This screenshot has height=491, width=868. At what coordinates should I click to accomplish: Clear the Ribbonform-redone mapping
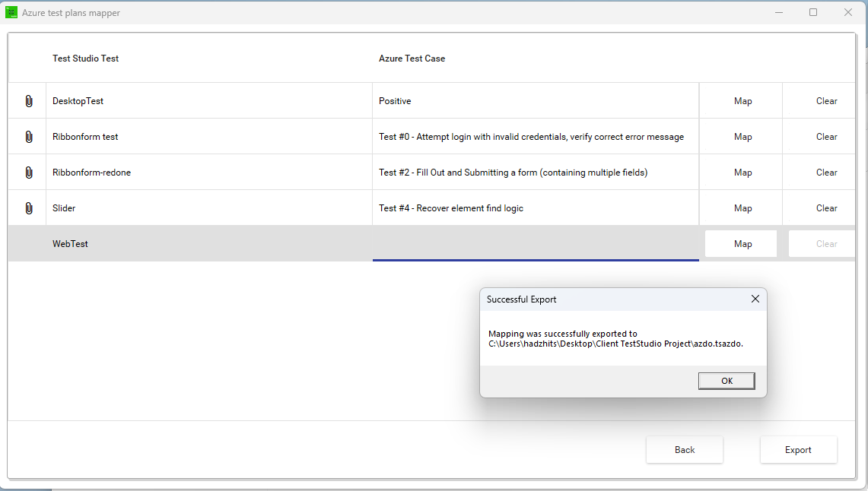tap(826, 173)
